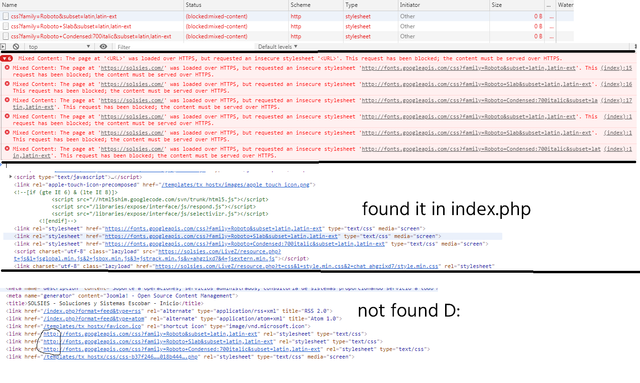640x383 pixels.
Task: Sort network table by Status column
Action: [236, 5]
